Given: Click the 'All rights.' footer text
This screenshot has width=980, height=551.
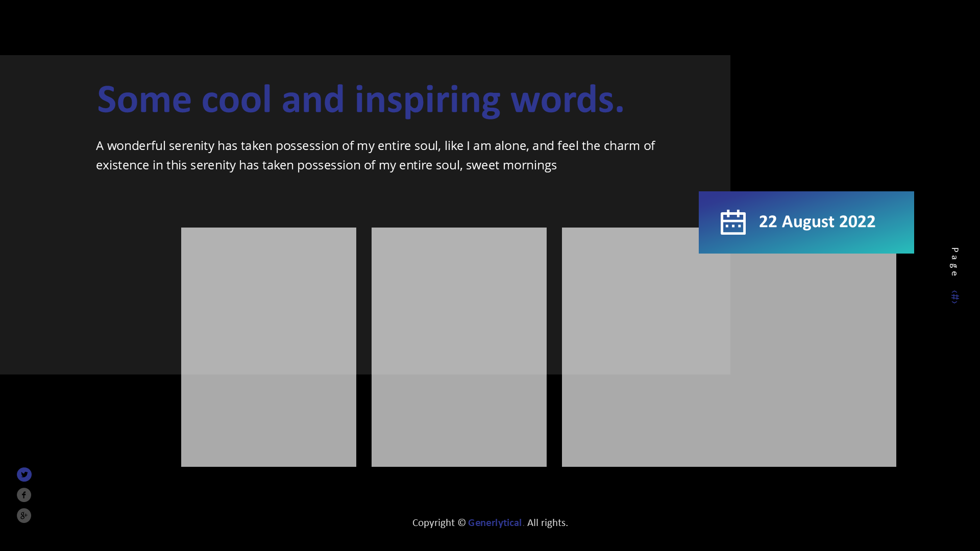Looking at the screenshot, I should [547, 523].
